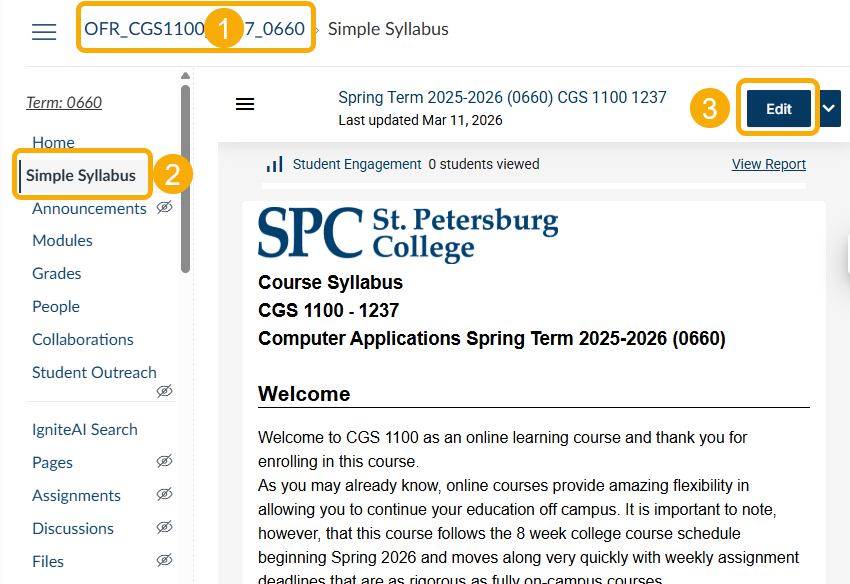The image size is (850, 584).
Task: Open the View Report link
Action: [768, 164]
